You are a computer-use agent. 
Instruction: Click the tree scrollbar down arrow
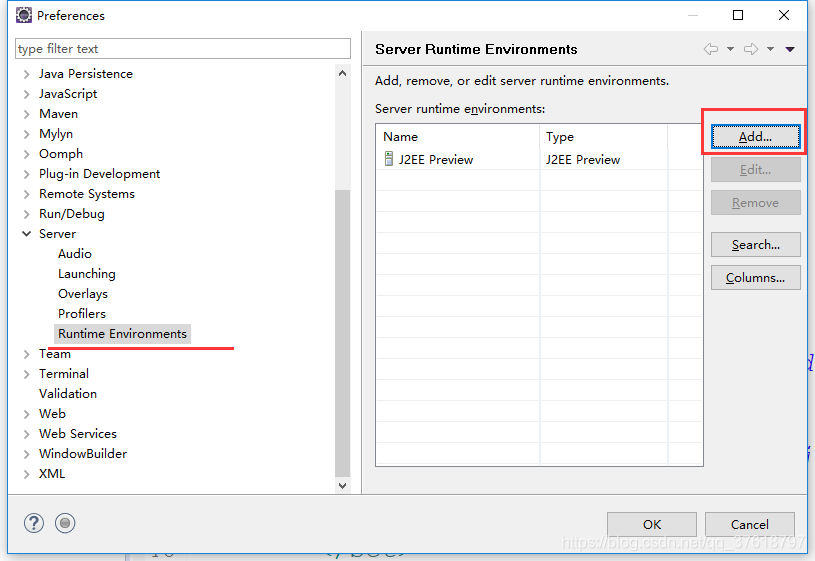[342, 486]
